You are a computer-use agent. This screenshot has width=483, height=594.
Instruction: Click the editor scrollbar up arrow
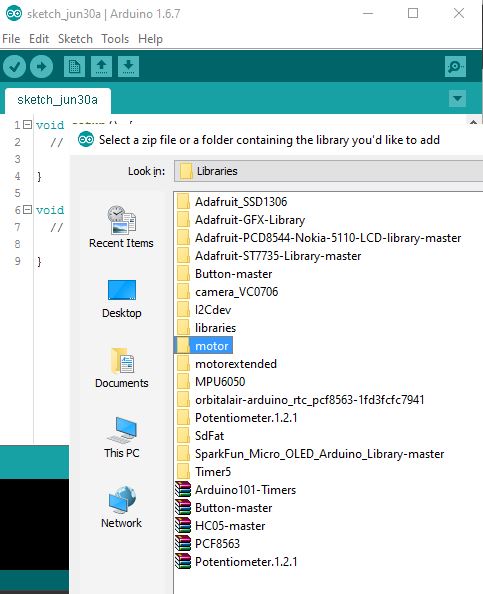[473, 122]
